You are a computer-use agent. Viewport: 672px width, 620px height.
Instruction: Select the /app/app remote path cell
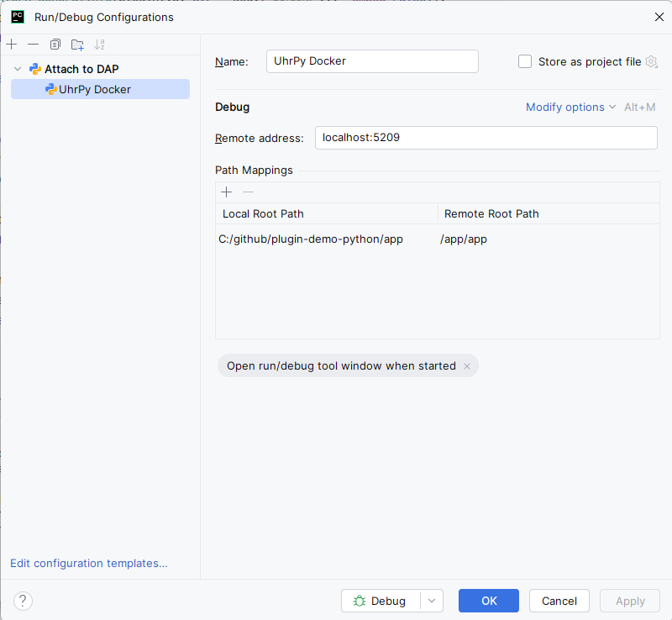pyautogui.click(x=549, y=239)
